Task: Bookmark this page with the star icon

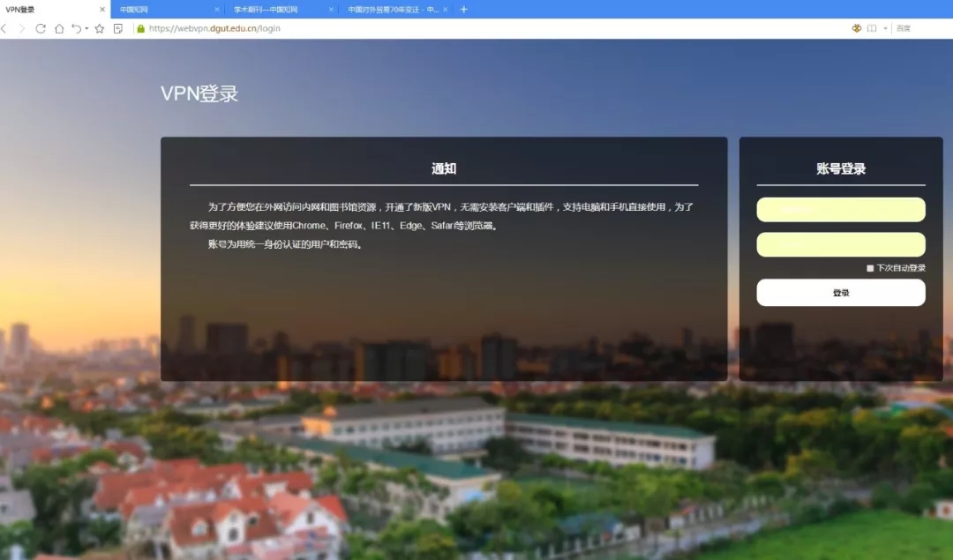Action: tap(100, 28)
